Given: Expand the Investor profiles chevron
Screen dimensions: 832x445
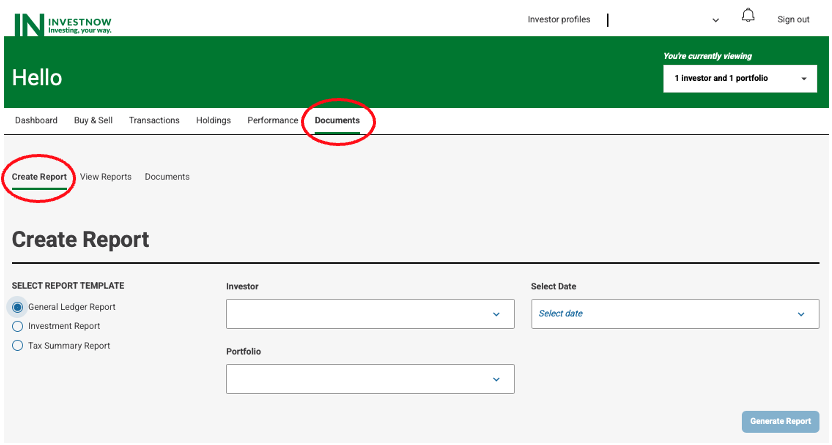Looking at the screenshot, I should (715, 20).
